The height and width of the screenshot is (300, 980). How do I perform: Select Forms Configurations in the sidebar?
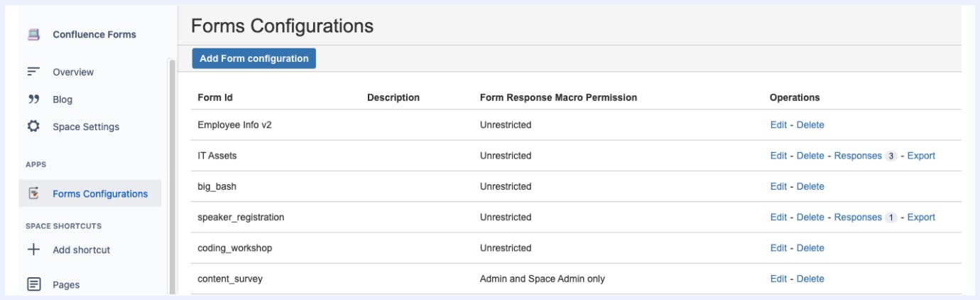(x=90, y=193)
